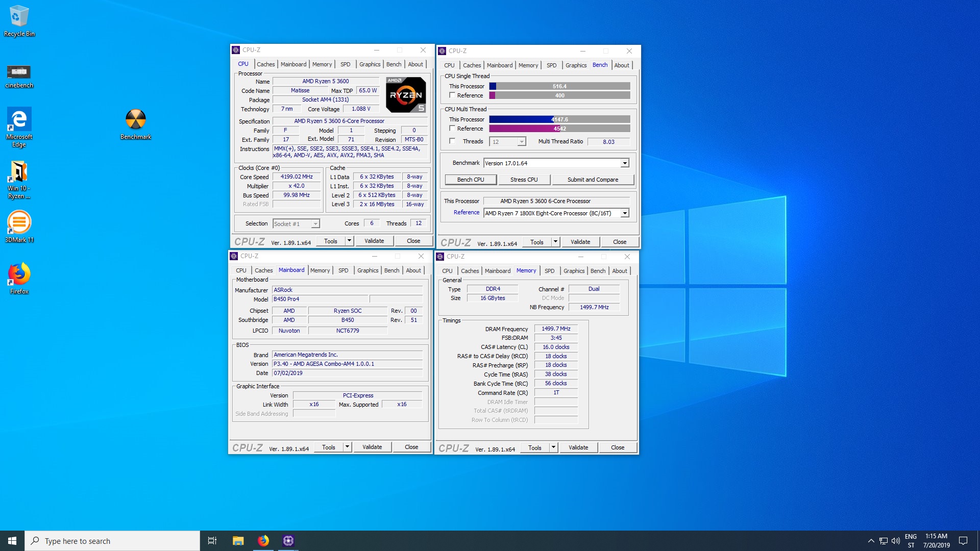Switch to Graphics tab in Mainboard window
Image resolution: width=980 pixels, height=551 pixels.
[x=367, y=270]
